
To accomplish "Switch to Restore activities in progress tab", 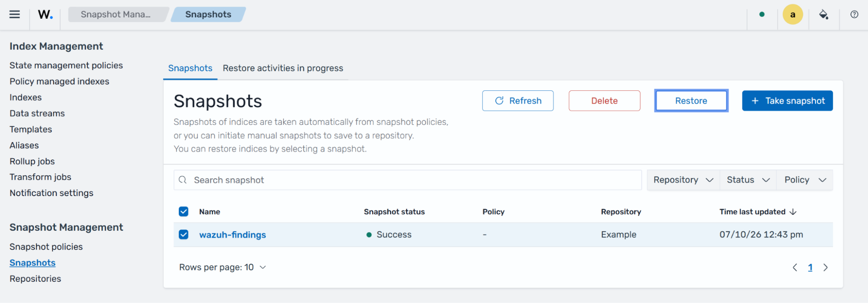I will pos(283,68).
